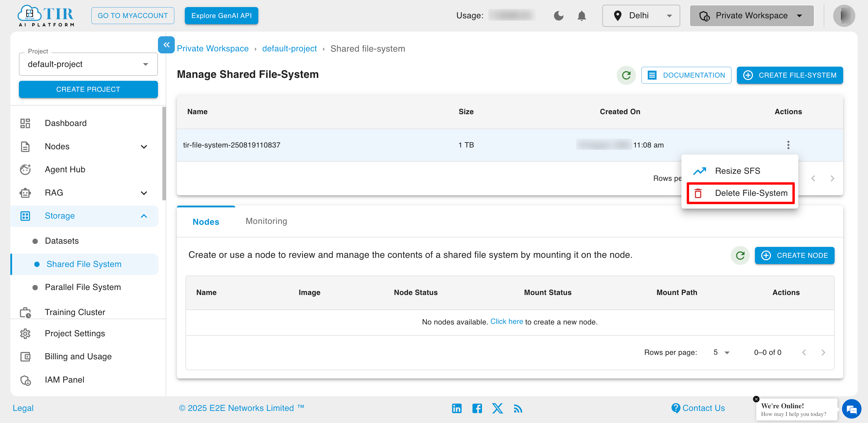
Task: Open the notifications bell
Action: pos(582,16)
